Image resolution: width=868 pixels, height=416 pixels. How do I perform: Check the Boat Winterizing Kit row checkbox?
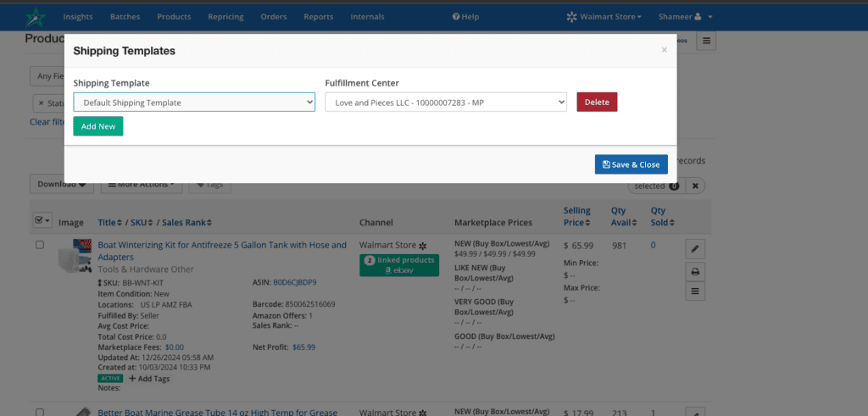click(x=40, y=245)
